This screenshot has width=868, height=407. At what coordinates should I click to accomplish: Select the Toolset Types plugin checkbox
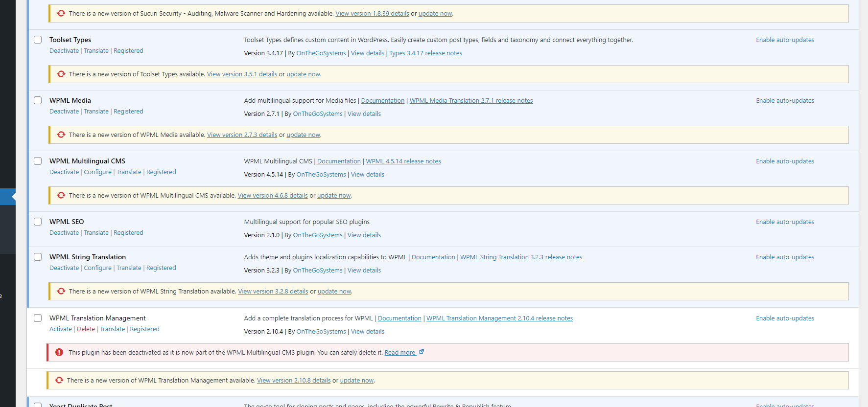click(x=38, y=40)
